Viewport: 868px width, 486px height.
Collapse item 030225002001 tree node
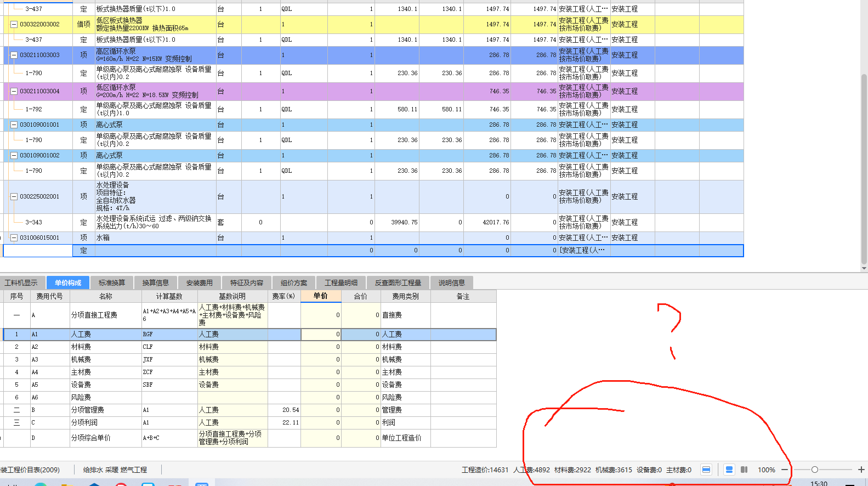click(x=14, y=196)
